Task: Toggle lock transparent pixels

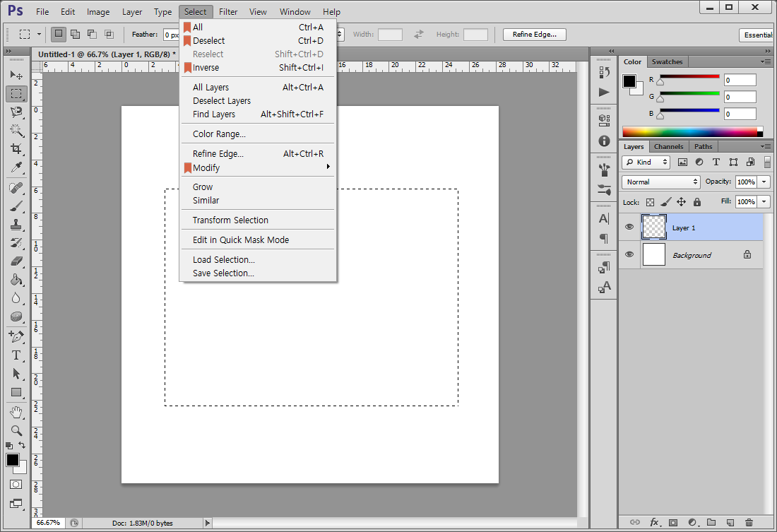Action: tap(650, 202)
